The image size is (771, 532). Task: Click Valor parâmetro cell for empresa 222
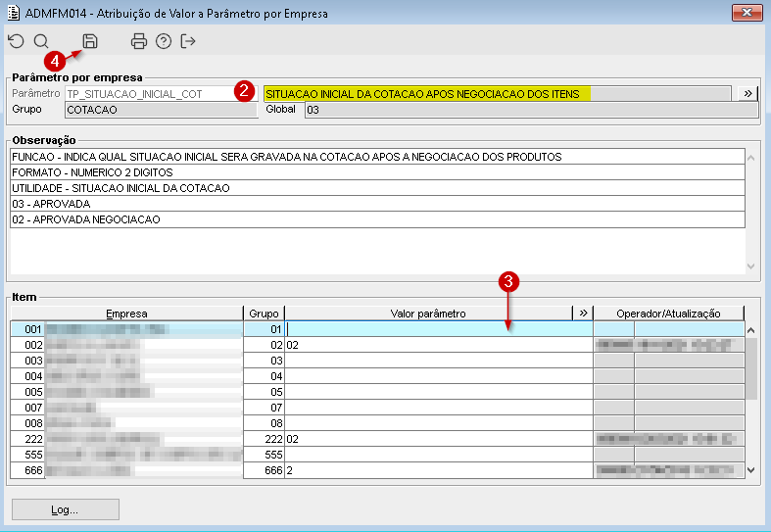439,439
